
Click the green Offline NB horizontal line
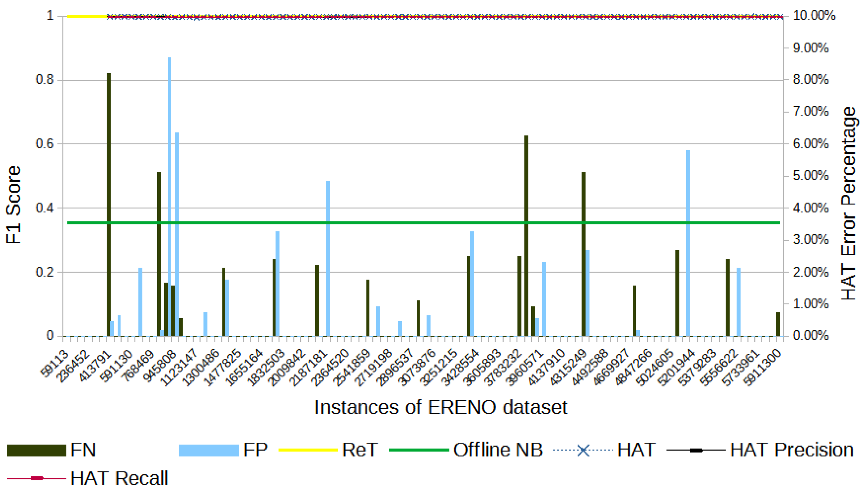tap(424, 223)
